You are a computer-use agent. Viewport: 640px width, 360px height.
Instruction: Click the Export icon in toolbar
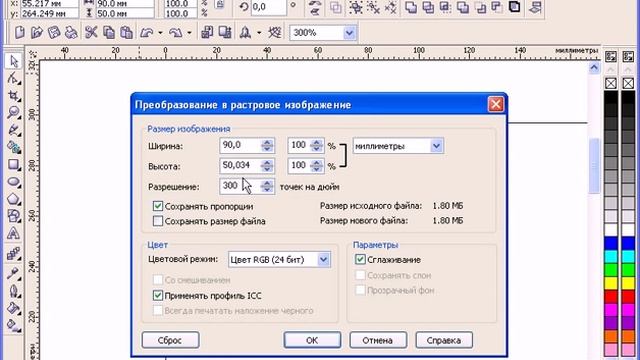click(x=225, y=33)
